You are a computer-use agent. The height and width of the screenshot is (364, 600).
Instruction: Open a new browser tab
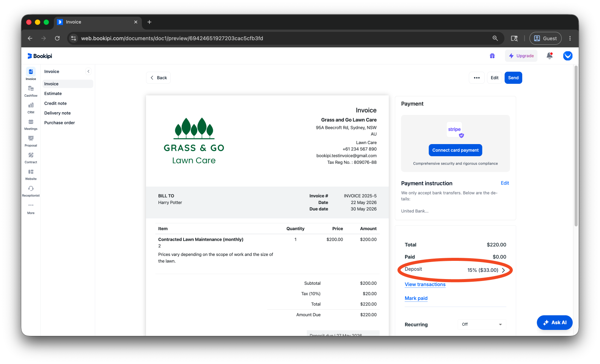pos(149,22)
